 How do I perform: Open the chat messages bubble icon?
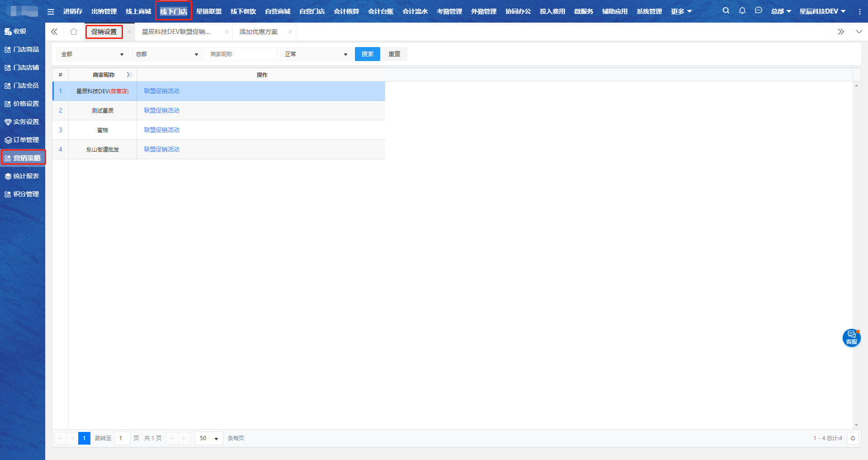click(758, 11)
